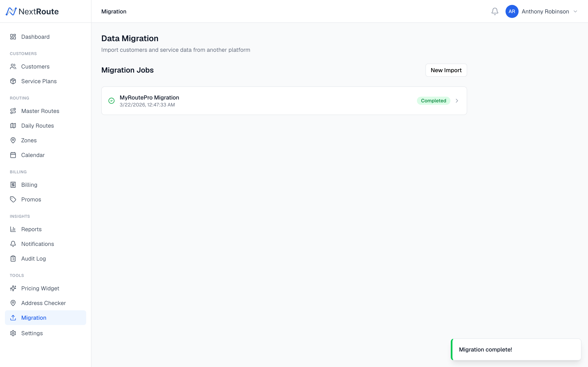Click the Dashboard grid icon

point(13,37)
